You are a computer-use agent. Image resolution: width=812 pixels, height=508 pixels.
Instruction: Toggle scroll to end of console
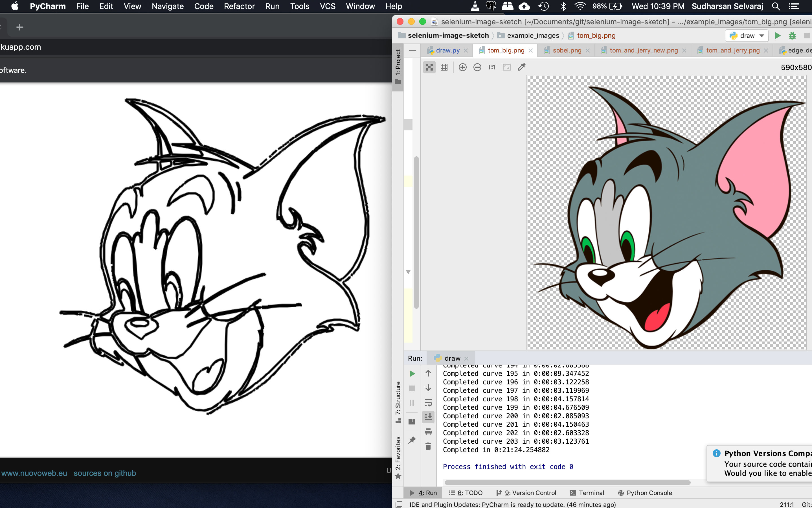point(428,417)
